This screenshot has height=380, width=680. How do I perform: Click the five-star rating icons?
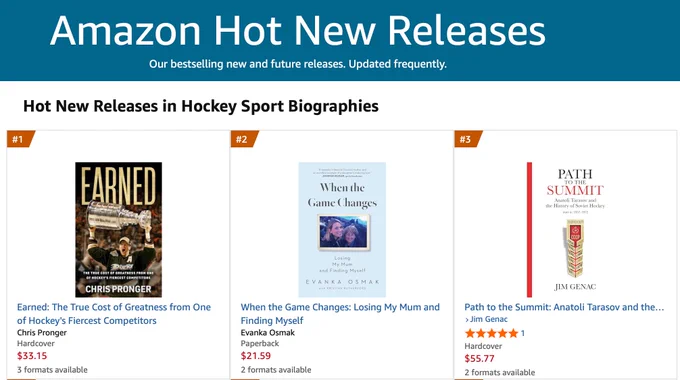[491, 333]
